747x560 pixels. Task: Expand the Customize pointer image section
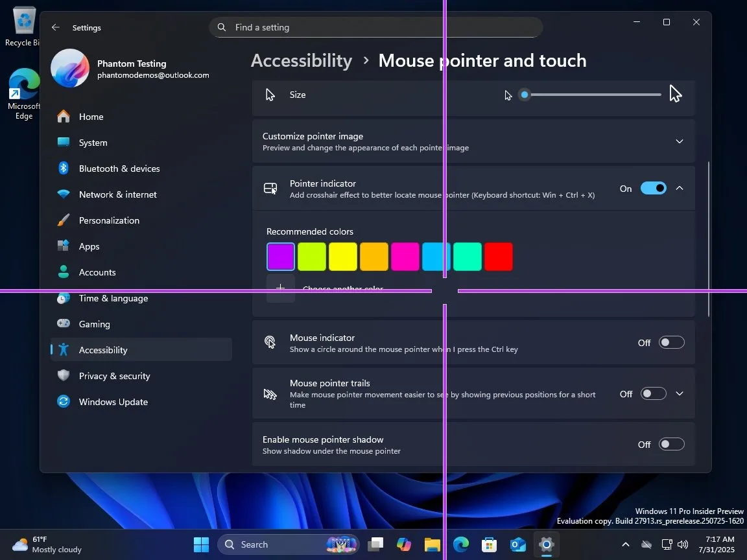tap(680, 141)
